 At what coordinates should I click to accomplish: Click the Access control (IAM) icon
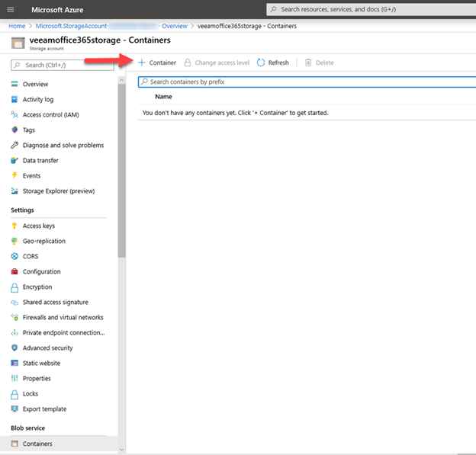pos(14,114)
